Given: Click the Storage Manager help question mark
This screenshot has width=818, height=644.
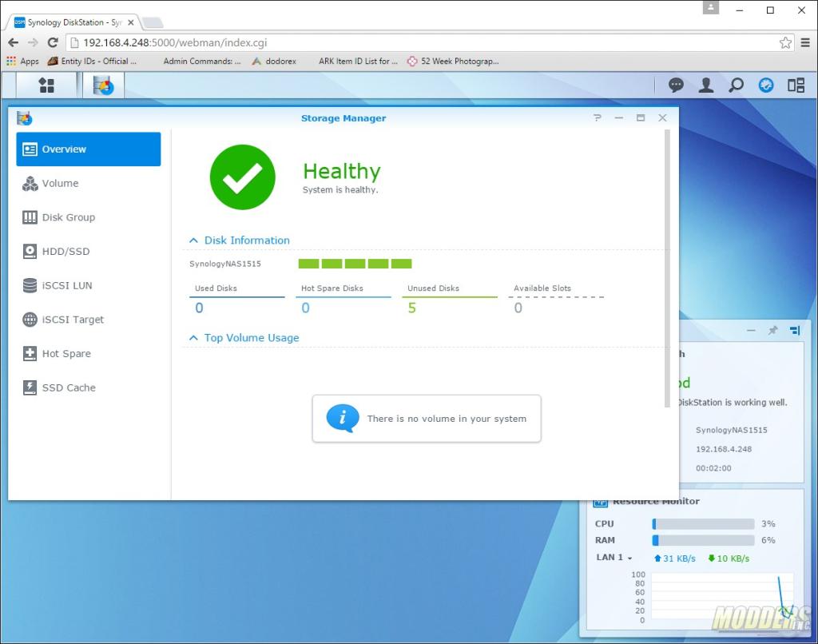Looking at the screenshot, I should tap(597, 118).
